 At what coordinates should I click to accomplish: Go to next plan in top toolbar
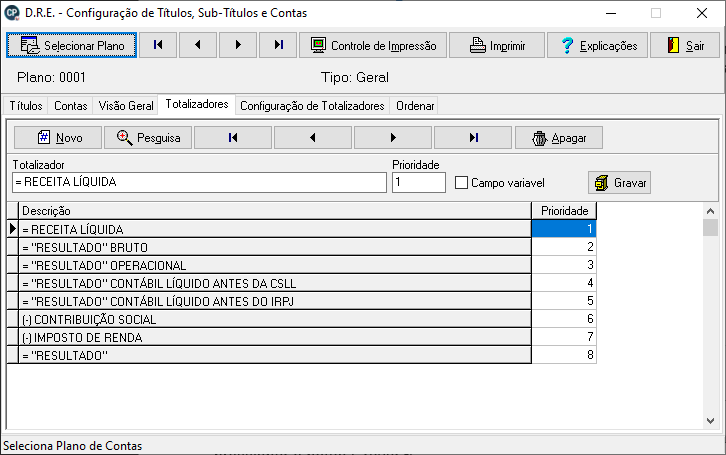pyautogui.click(x=238, y=45)
